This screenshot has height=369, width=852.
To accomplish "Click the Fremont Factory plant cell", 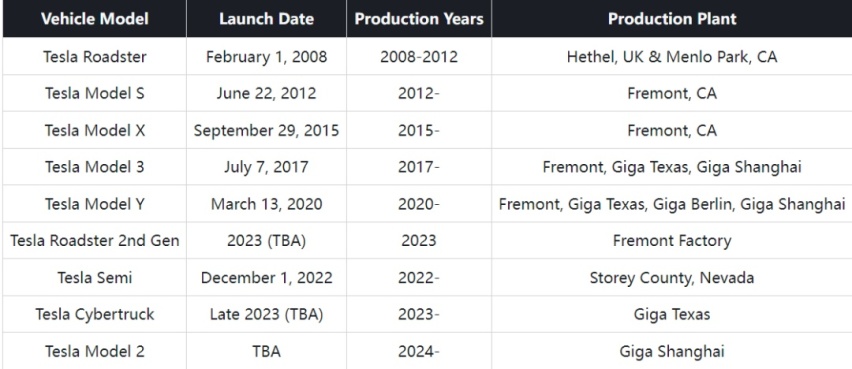I will coord(672,240).
